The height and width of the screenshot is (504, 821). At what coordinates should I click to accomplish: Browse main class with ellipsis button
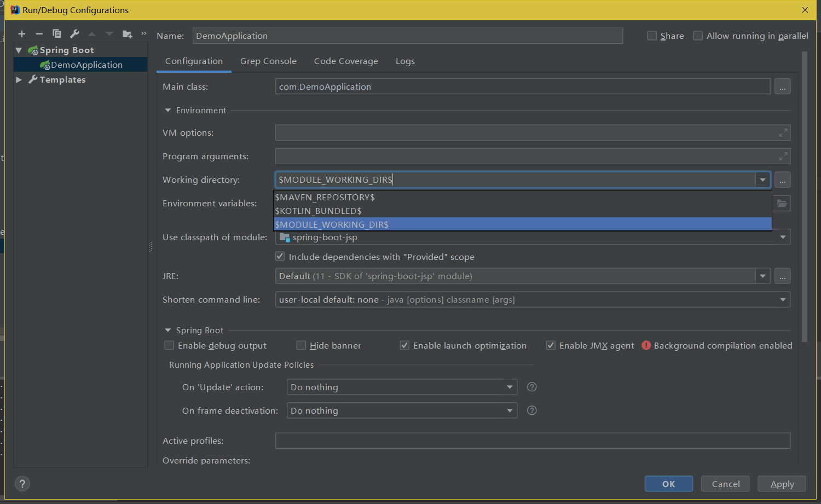pos(782,86)
